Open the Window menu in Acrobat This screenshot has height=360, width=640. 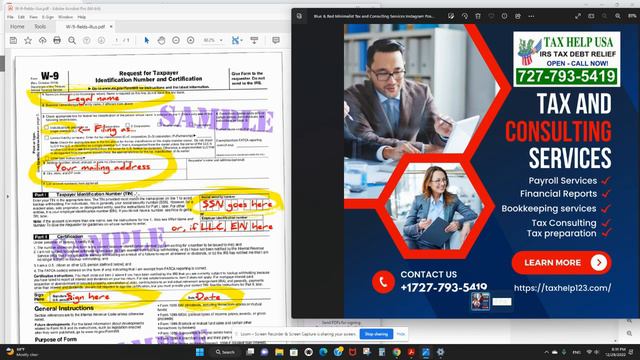pyautogui.click(x=65, y=17)
